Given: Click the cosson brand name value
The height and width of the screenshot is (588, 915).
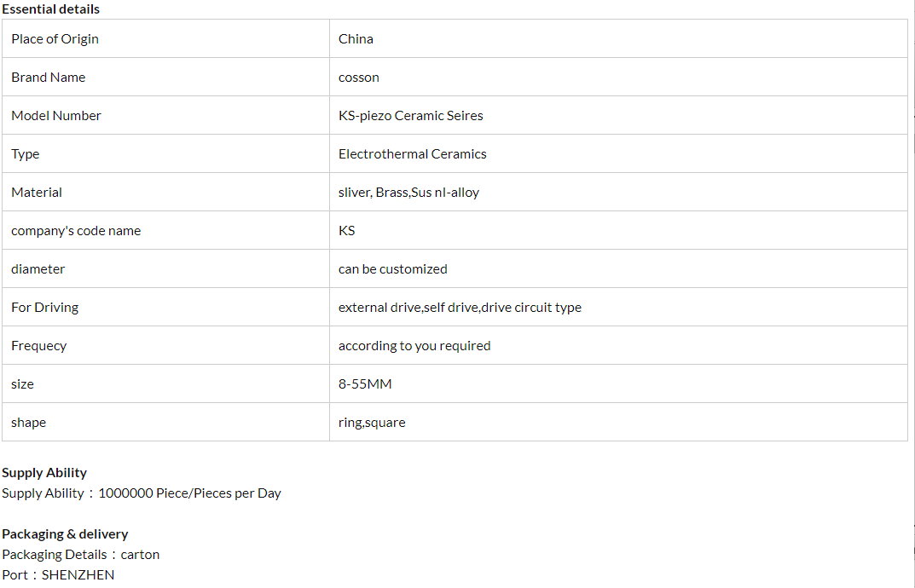Looking at the screenshot, I should click(x=358, y=78).
